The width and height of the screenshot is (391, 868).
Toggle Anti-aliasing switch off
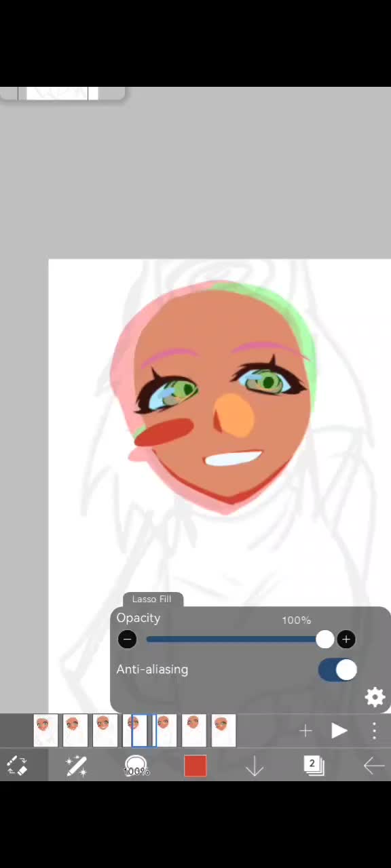(x=337, y=670)
